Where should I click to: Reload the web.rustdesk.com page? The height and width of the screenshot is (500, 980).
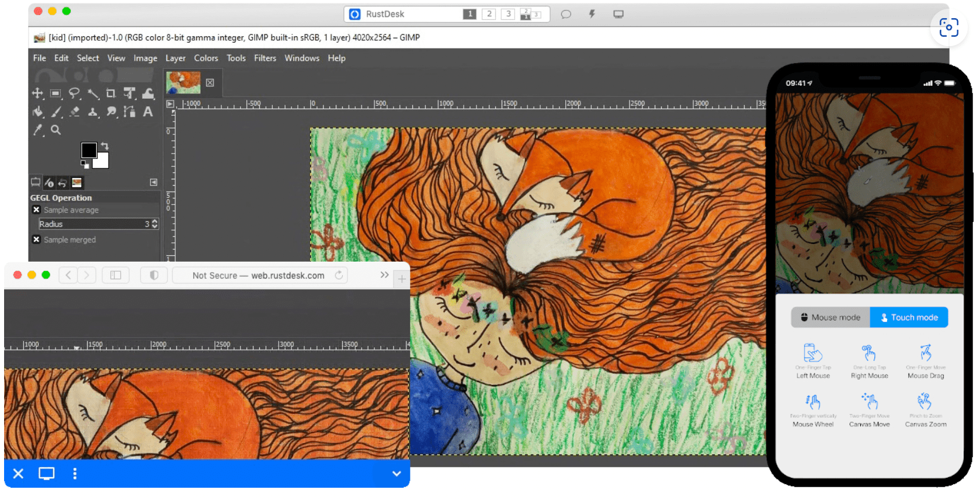(339, 275)
